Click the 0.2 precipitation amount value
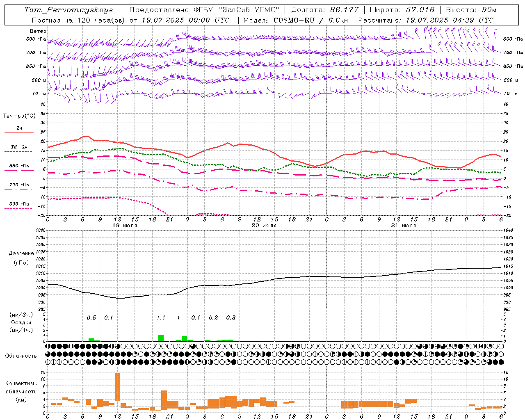 pos(213,318)
